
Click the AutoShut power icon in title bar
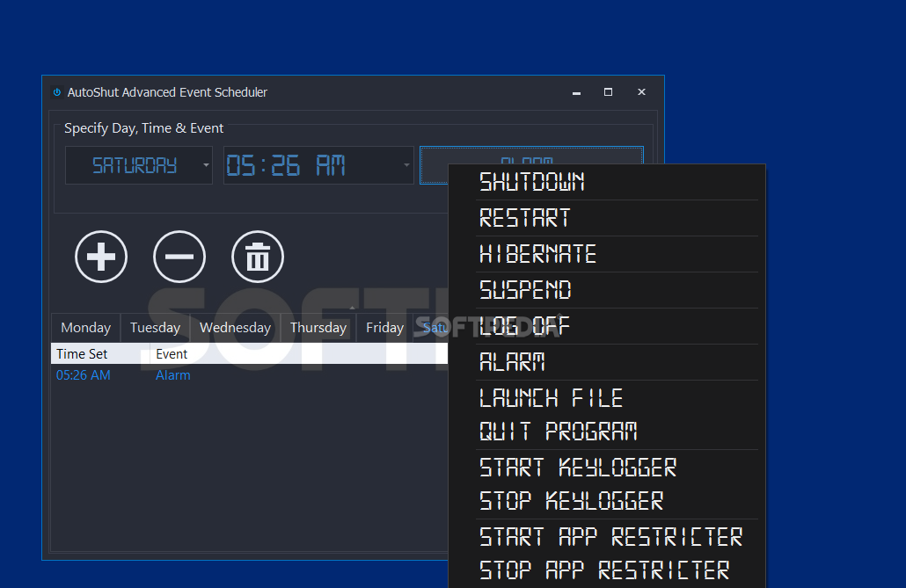point(56,92)
